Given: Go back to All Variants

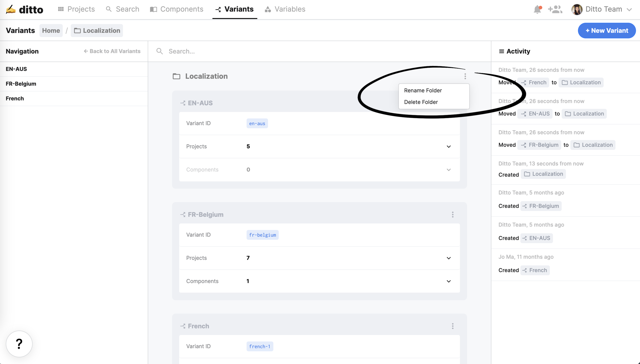Looking at the screenshot, I should click(x=112, y=51).
